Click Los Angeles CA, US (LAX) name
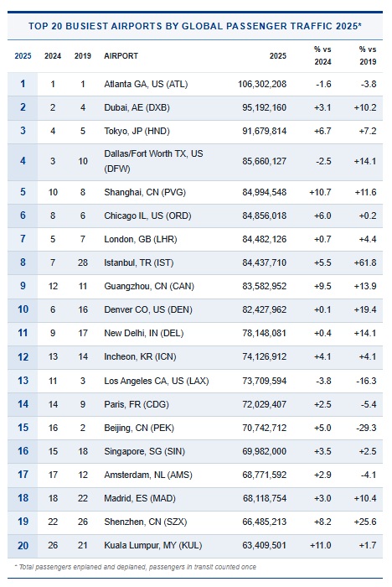Image resolution: width=392 pixels, height=587 pixels. click(x=157, y=381)
